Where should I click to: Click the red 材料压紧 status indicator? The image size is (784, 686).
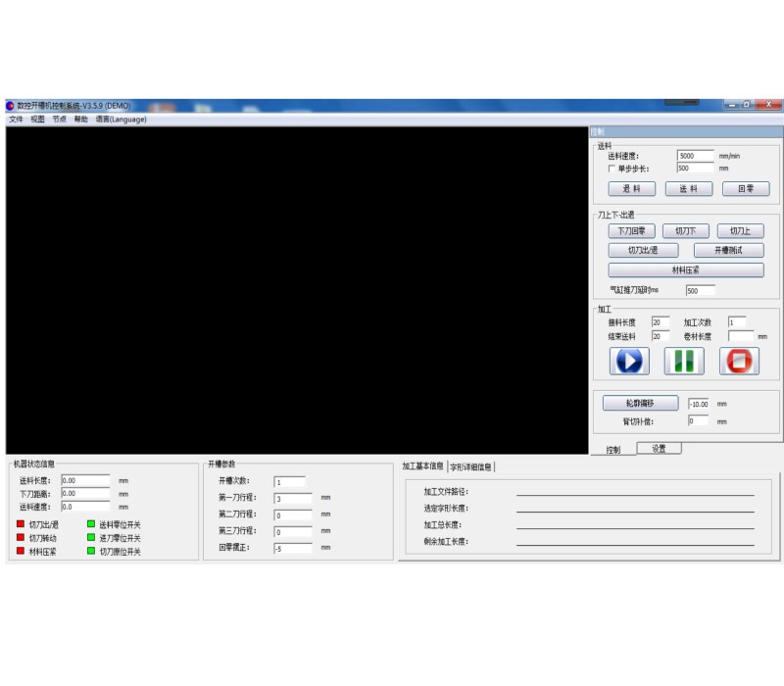click(20, 551)
